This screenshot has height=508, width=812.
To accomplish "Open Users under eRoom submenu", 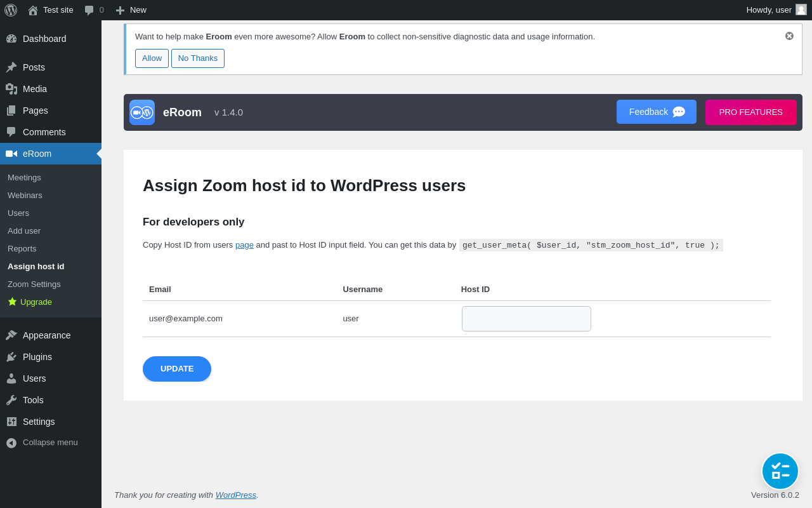I will point(18,213).
